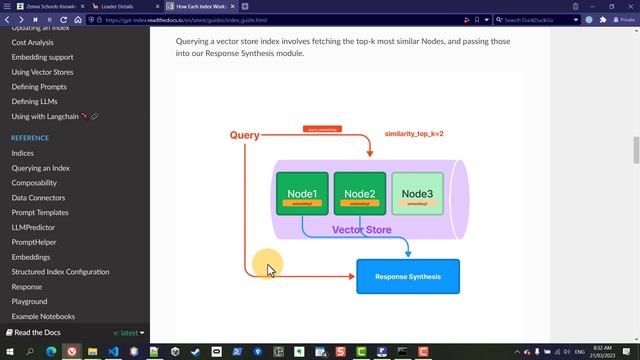This screenshot has width=640, height=360.
Task: Open PromptHelper reference page
Action: (x=33, y=242)
